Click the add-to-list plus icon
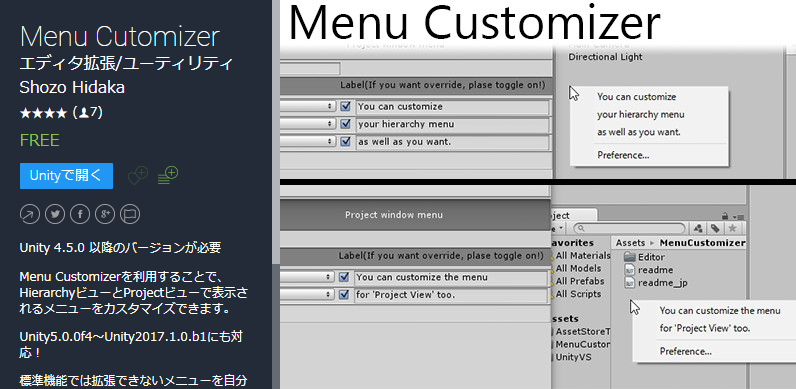This screenshot has width=796, height=389. tap(168, 175)
